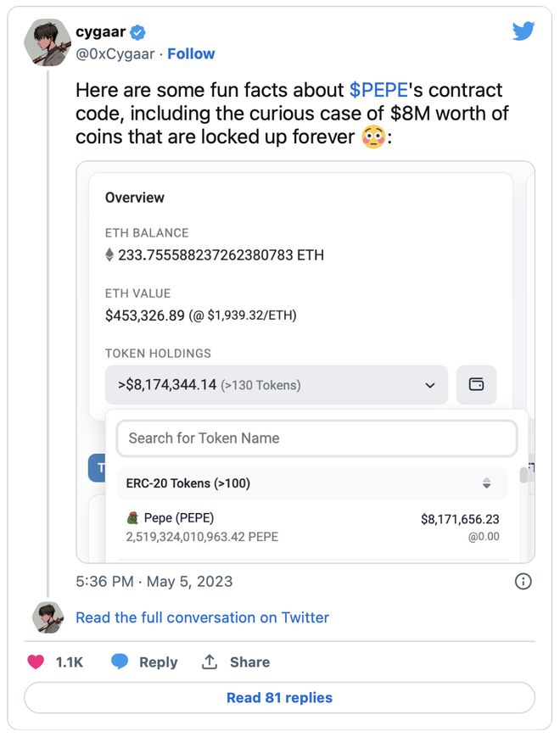Click cygaar's large profile avatar

click(x=48, y=42)
